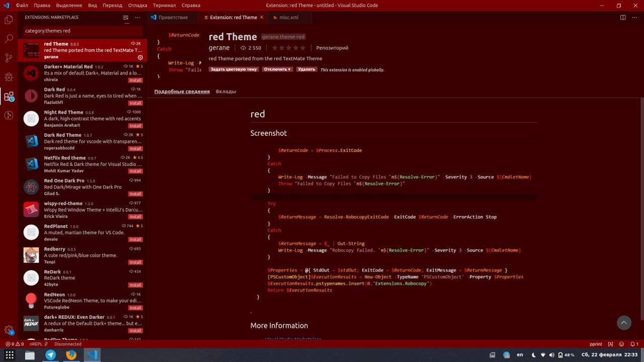Image resolution: width=644 pixels, height=362 pixels.
Task: Install the Netflix Red theme extension
Action: (x=135, y=171)
